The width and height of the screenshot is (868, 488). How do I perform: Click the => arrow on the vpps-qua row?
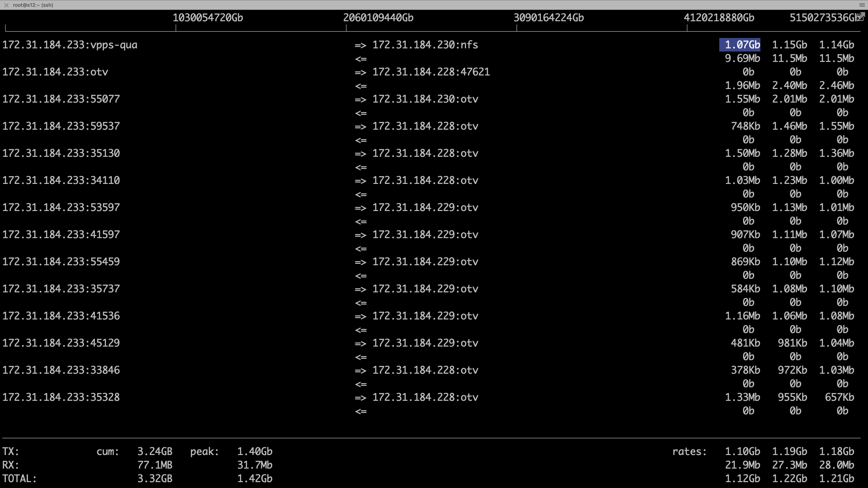click(360, 45)
